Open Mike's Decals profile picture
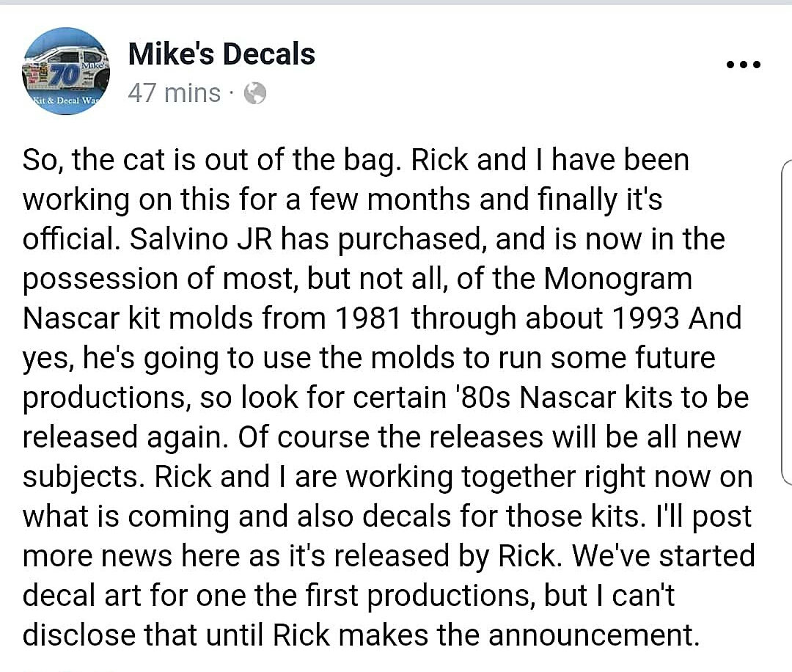 click(x=66, y=71)
